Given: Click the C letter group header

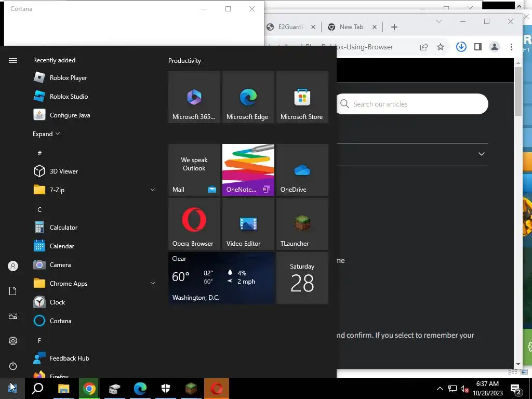Looking at the screenshot, I should click(39, 210).
